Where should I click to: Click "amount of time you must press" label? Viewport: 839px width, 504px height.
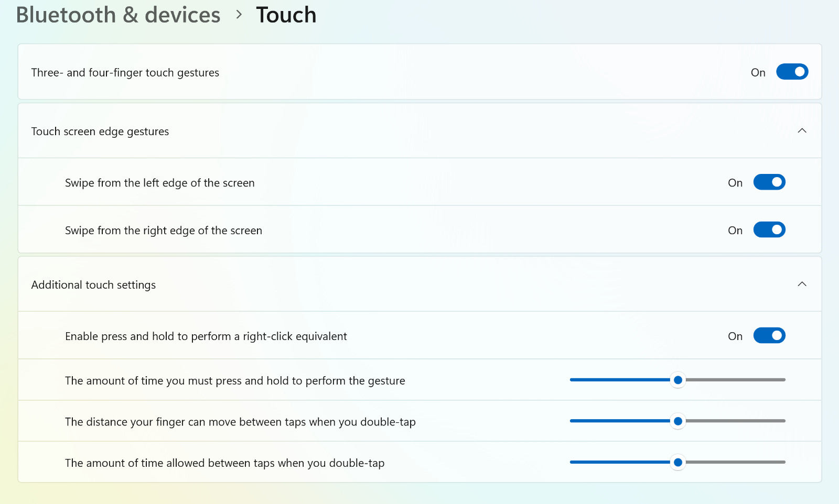tap(235, 381)
